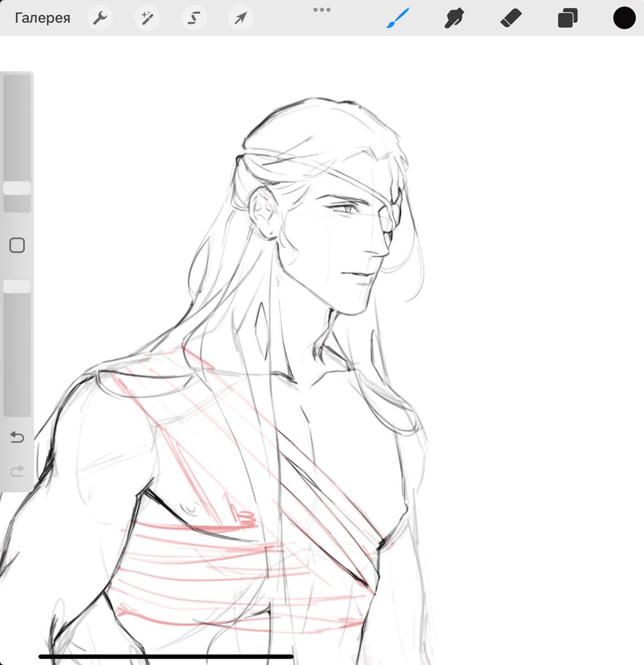Activate the Selection S-shaped tool
644x665 pixels.
click(x=194, y=18)
